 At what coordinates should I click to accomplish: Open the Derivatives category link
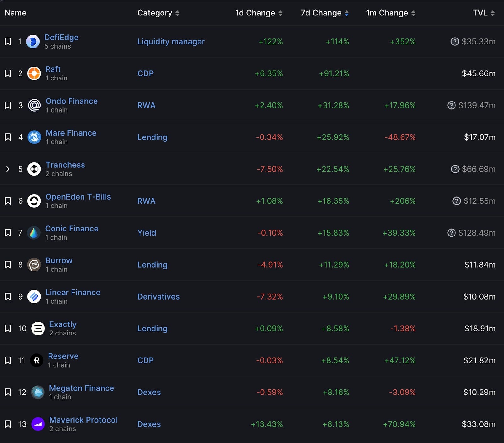pyautogui.click(x=158, y=296)
